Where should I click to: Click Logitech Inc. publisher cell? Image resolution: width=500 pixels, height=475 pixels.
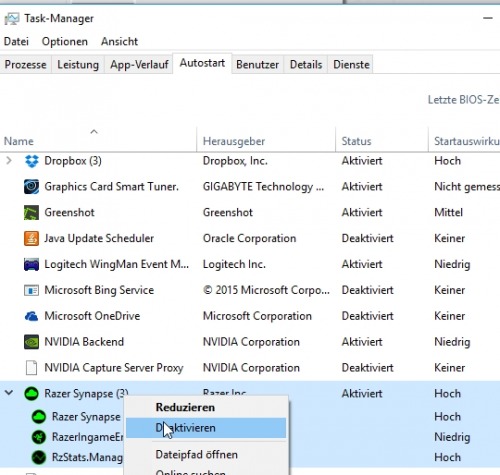[x=234, y=265]
